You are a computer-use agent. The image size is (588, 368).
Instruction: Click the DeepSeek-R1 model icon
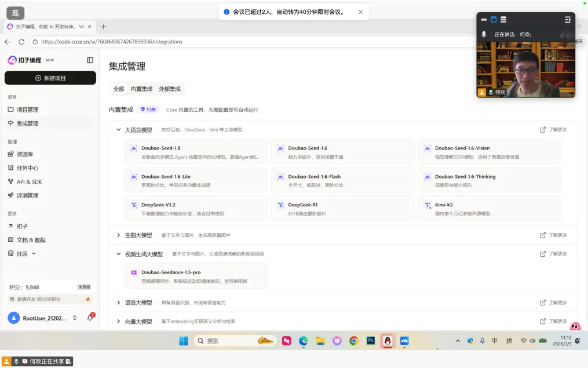pyautogui.click(x=280, y=205)
